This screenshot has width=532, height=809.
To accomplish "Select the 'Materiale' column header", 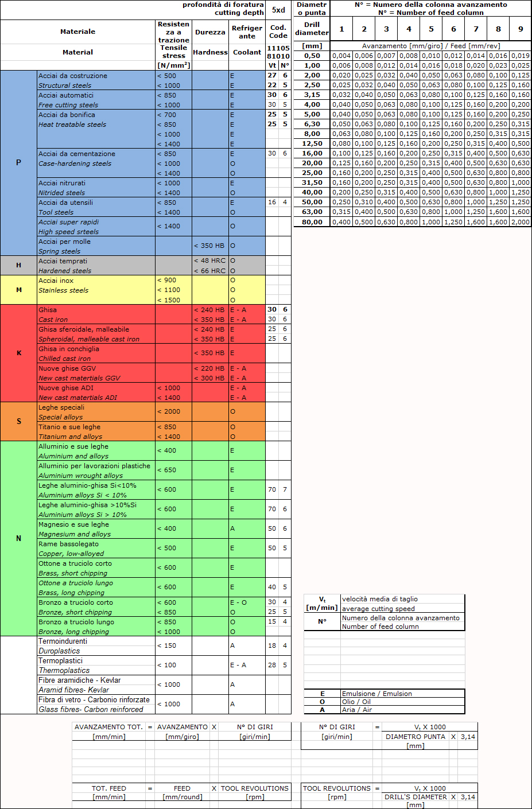I will [78, 32].
